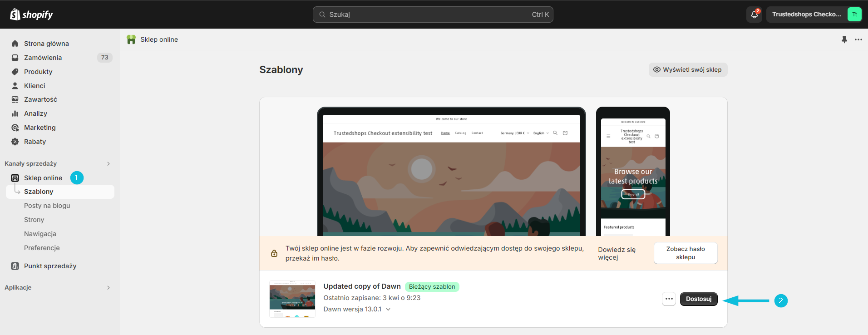
Task: Select Nawigacja in the sidebar
Action: click(x=40, y=234)
